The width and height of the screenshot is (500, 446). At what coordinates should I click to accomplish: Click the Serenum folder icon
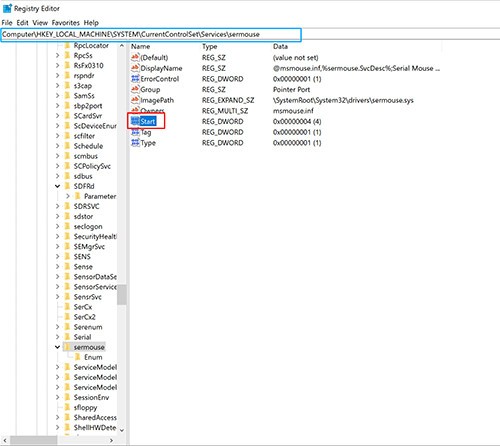[67, 327]
